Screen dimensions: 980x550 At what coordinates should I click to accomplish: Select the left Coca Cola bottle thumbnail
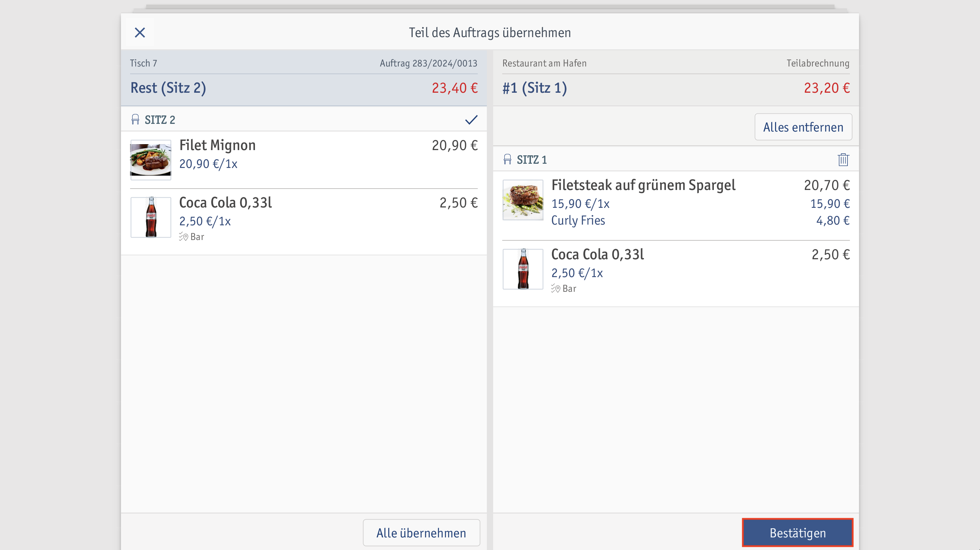pos(151,217)
